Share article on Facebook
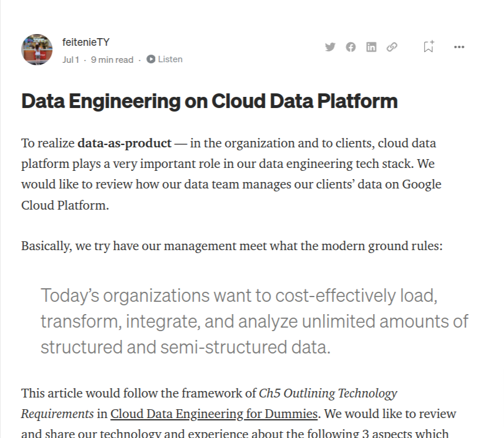The height and width of the screenshot is (438, 504). point(351,47)
